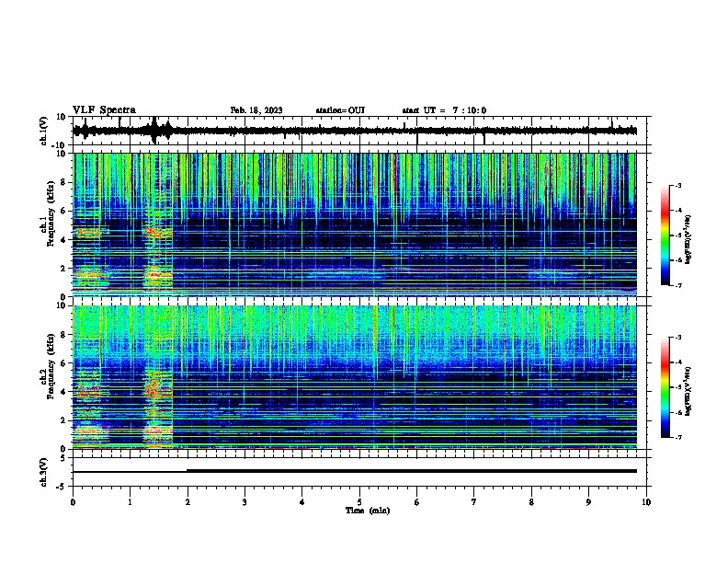
Task: Click time-axis tick label "8"
Action: 531,502
